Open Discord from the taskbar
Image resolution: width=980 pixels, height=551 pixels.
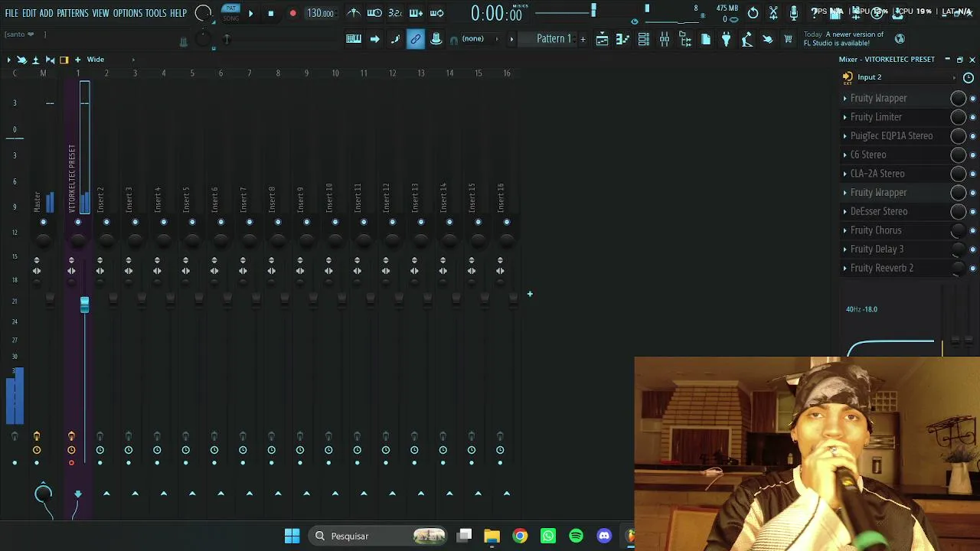click(604, 536)
